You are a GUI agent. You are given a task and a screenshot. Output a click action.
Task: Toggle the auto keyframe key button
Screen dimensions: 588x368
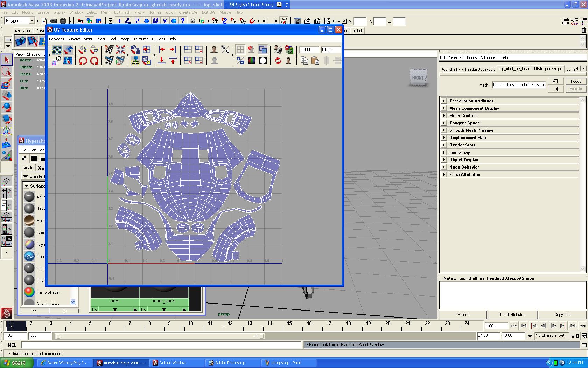coord(575,336)
